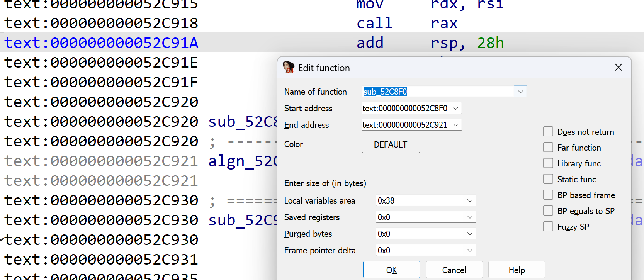This screenshot has height=280, width=644.
Task: Open the Frame pointer delta dropdown
Action: coord(470,250)
